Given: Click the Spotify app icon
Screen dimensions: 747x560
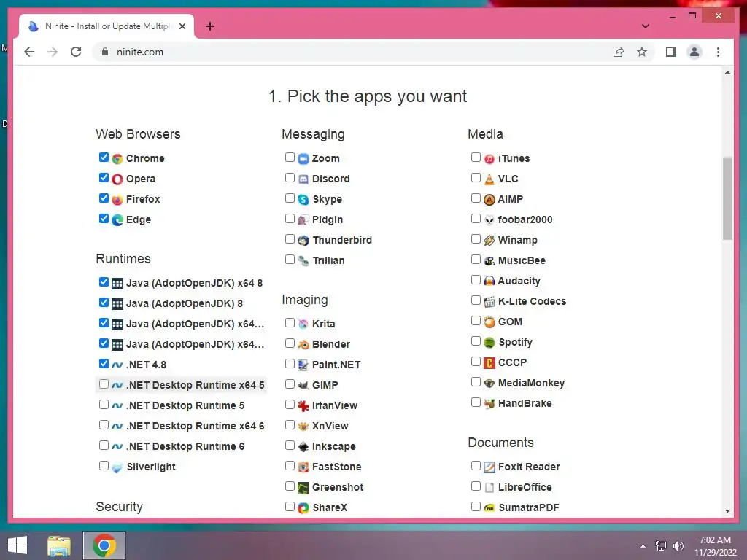Looking at the screenshot, I should click(489, 343).
